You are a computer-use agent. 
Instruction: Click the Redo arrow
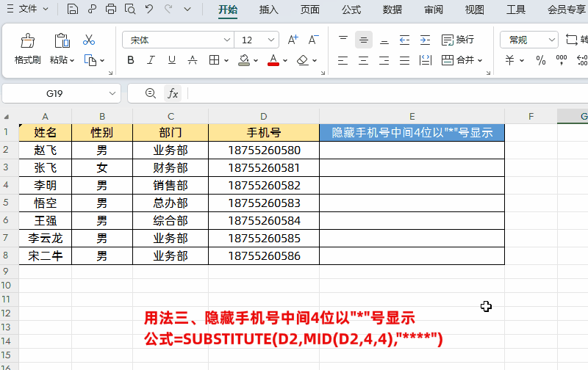[168, 9]
